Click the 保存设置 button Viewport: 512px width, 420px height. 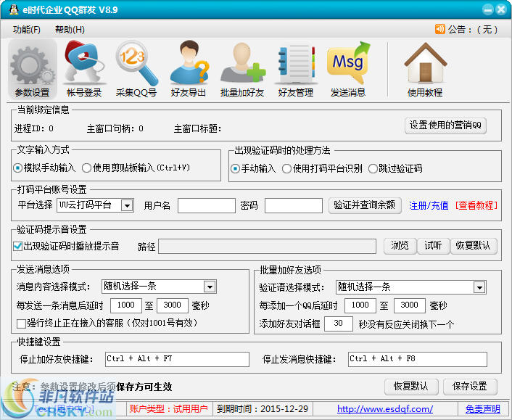click(x=470, y=387)
